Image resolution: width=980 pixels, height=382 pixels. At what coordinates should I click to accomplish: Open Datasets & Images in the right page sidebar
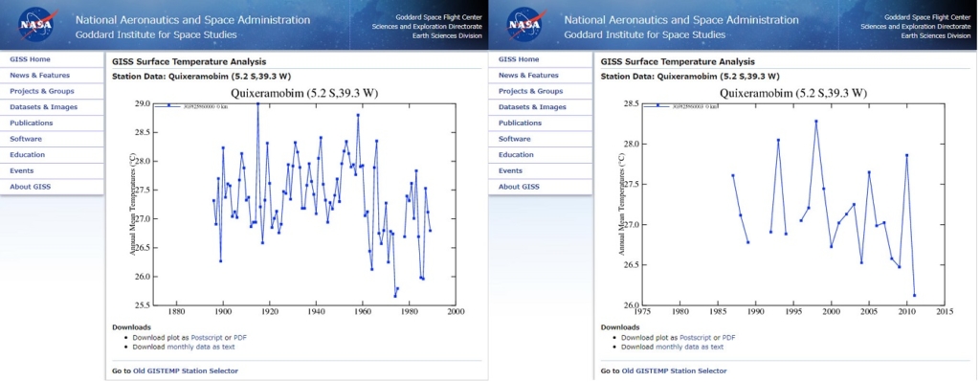(532, 107)
